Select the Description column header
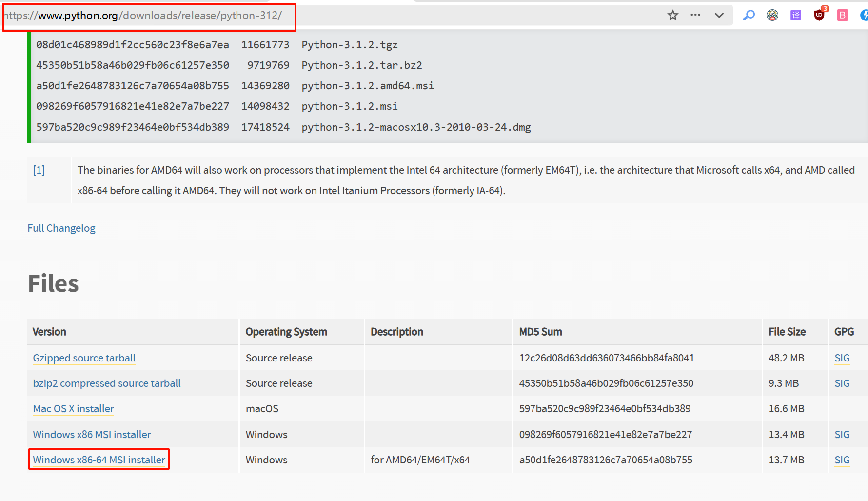 pos(397,332)
